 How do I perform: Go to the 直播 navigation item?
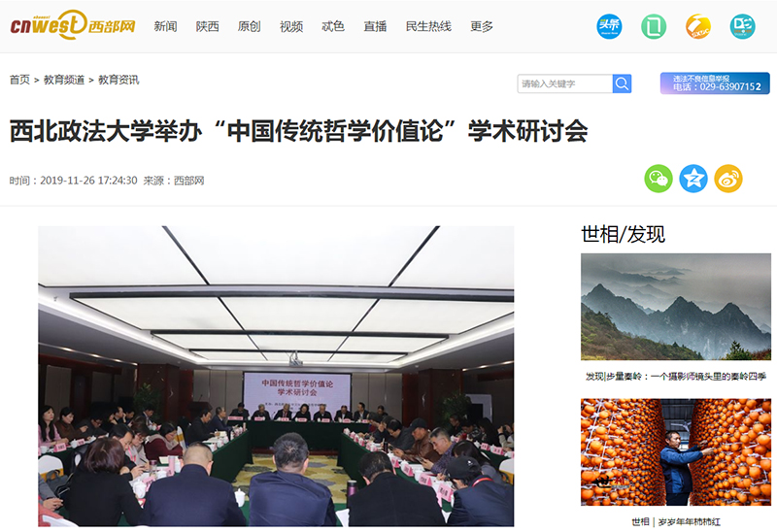[x=375, y=26]
